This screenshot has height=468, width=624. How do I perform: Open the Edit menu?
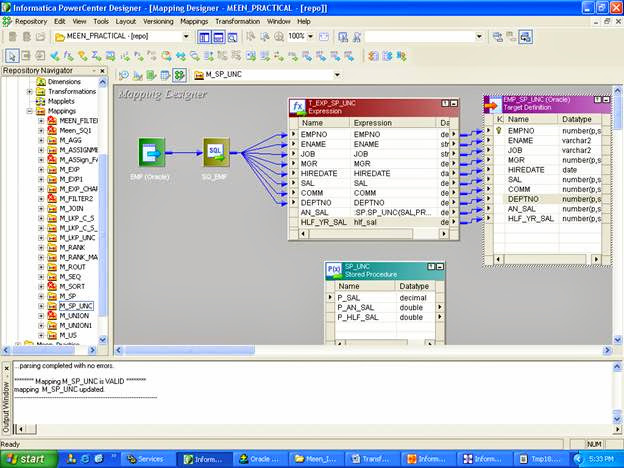point(60,21)
